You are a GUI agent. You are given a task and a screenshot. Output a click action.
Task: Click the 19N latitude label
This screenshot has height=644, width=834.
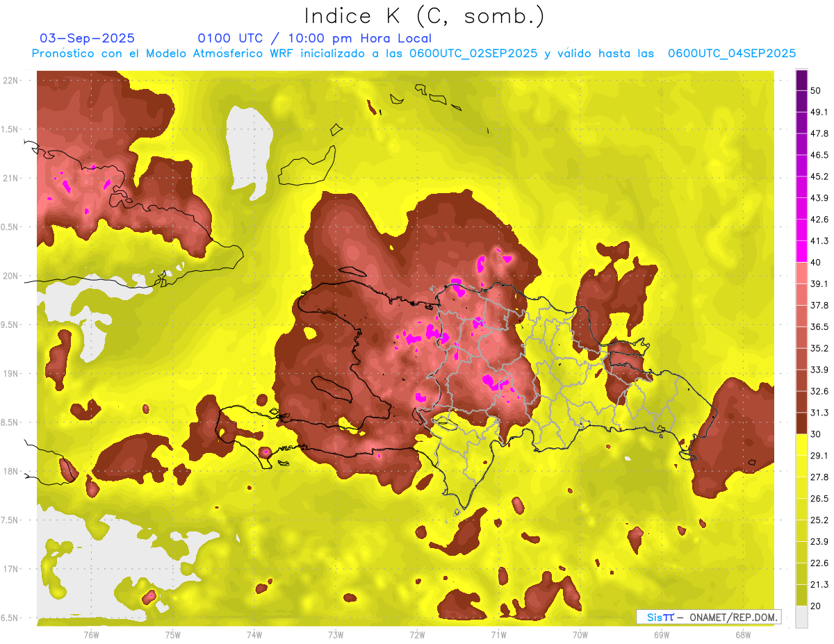[11, 374]
